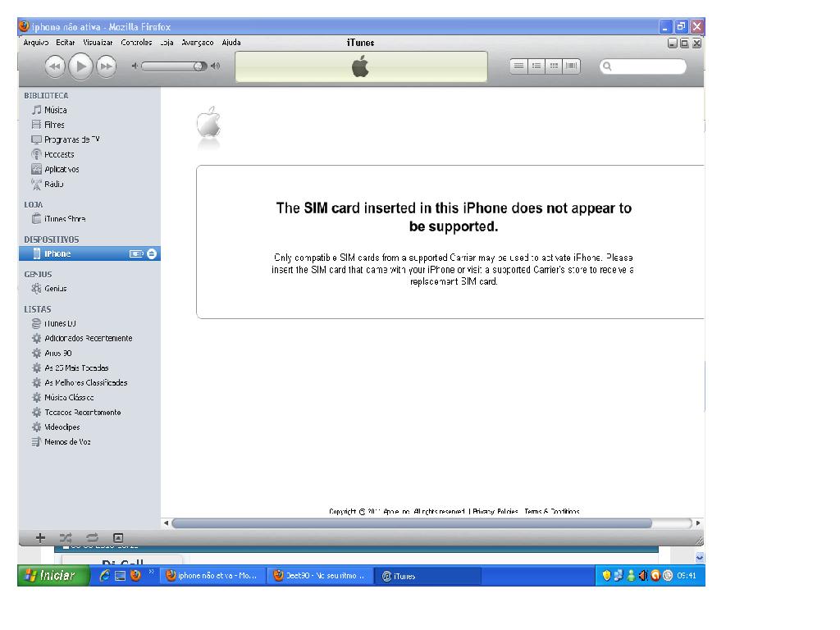The width and height of the screenshot is (840, 630).
Task: Click the scroll right arrow
Action: pos(698,523)
